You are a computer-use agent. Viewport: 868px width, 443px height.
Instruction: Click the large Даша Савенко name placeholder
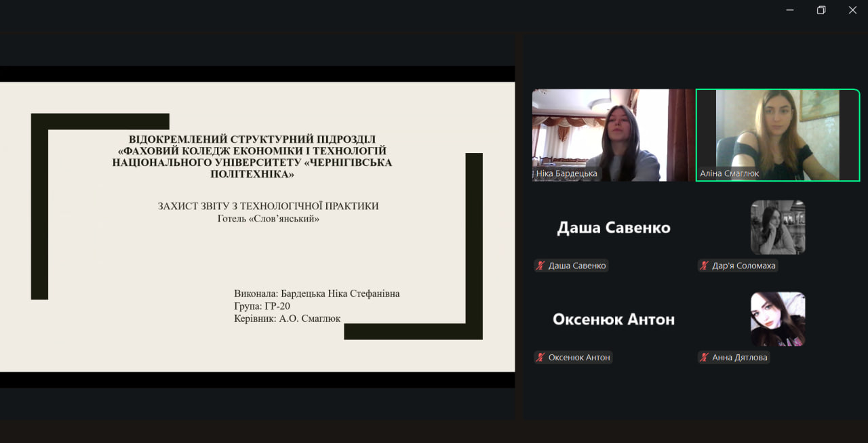click(x=613, y=228)
